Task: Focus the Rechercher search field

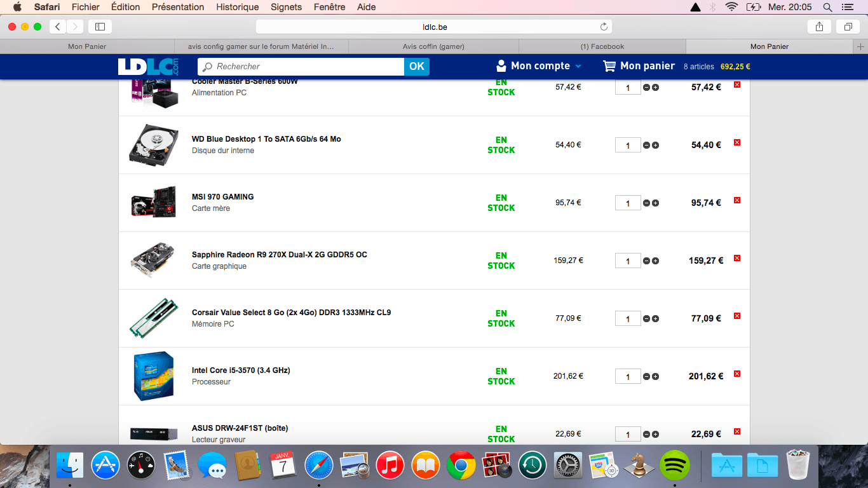Action: point(301,67)
